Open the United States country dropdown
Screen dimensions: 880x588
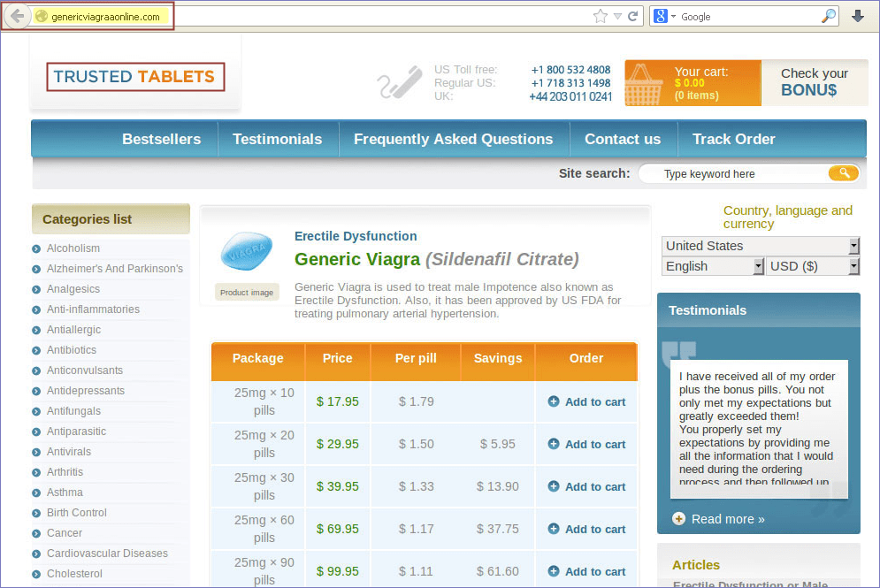tap(760, 246)
